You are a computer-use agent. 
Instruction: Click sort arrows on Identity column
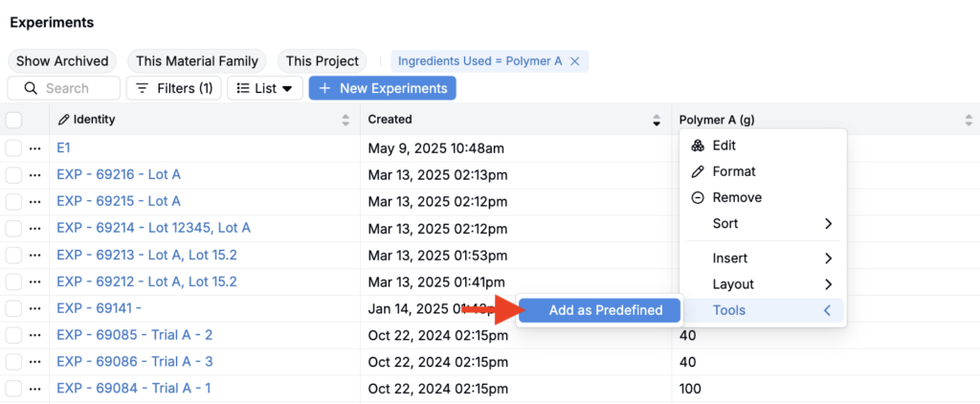pos(345,120)
